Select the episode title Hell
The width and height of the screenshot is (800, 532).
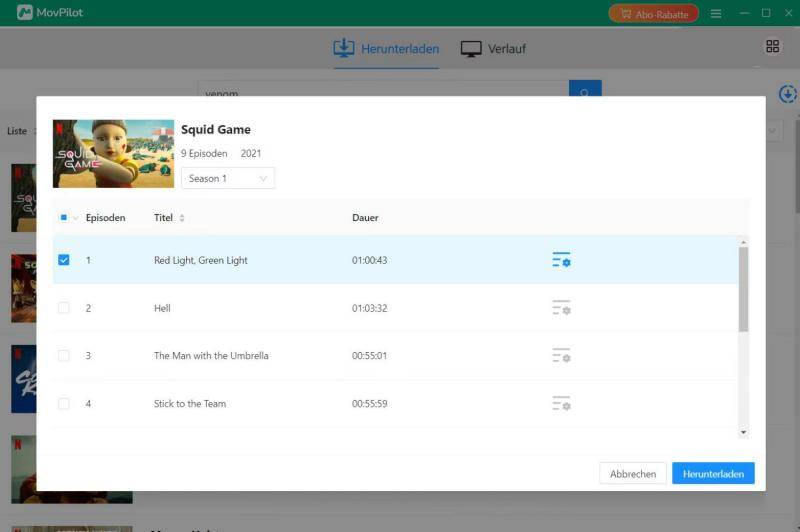[x=162, y=308]
